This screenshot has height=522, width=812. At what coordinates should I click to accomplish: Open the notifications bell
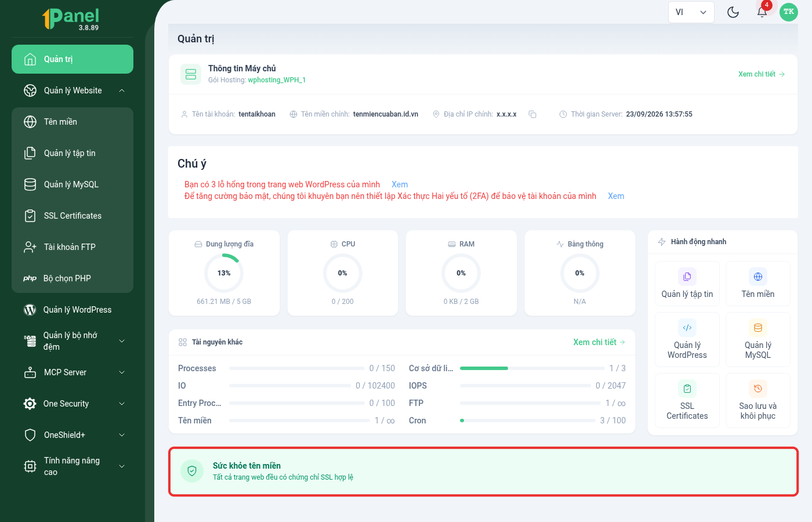762,12
